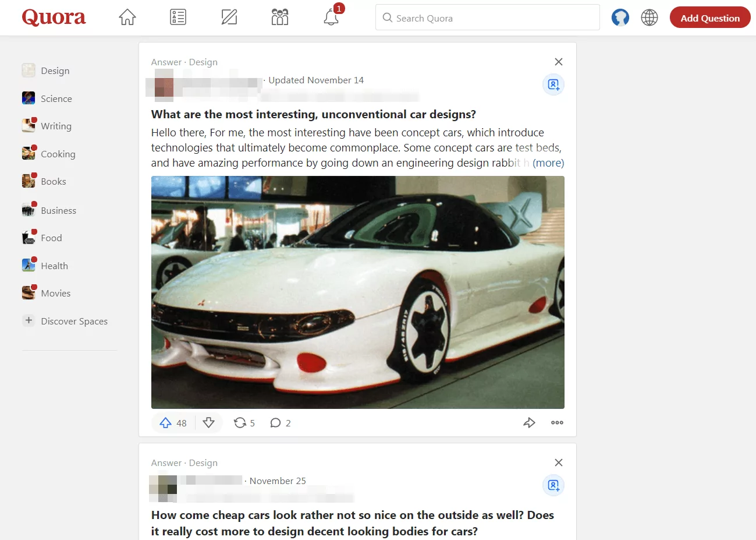Open the unconventional car designs question
This screenshot has height=540, width=756.
pos(312,114)
